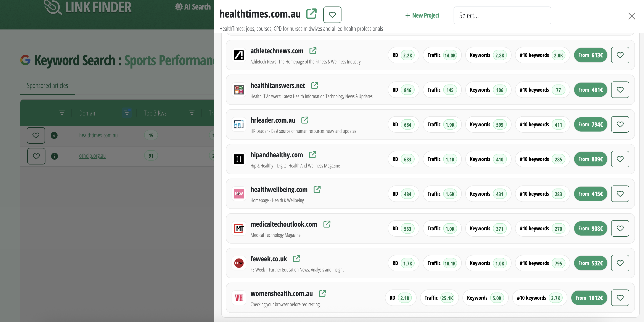Click From 809€ price for hipandhealthy.com
This screenshot has height=322, width=644.
pyautogui.click(x=591, y=159)
